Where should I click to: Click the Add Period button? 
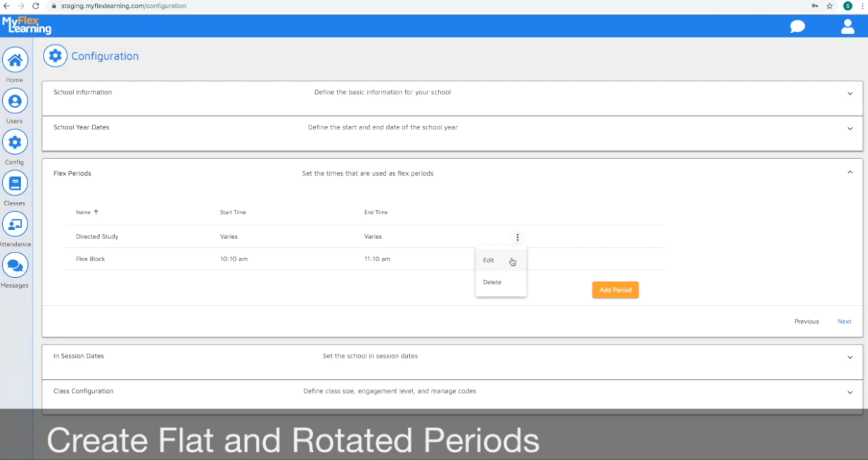pos(615,289)
